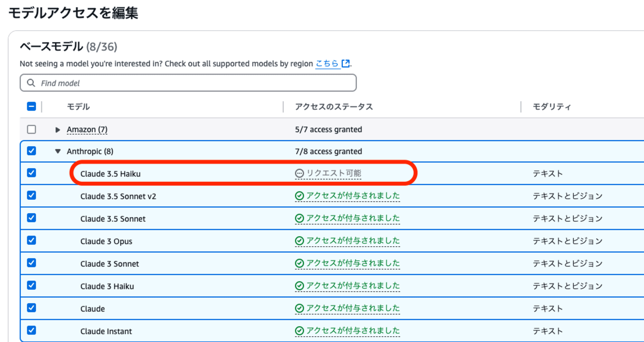Viewport: 644px width, 342px height.
Task: Click the external link icon after こちら
Action: 346,64
